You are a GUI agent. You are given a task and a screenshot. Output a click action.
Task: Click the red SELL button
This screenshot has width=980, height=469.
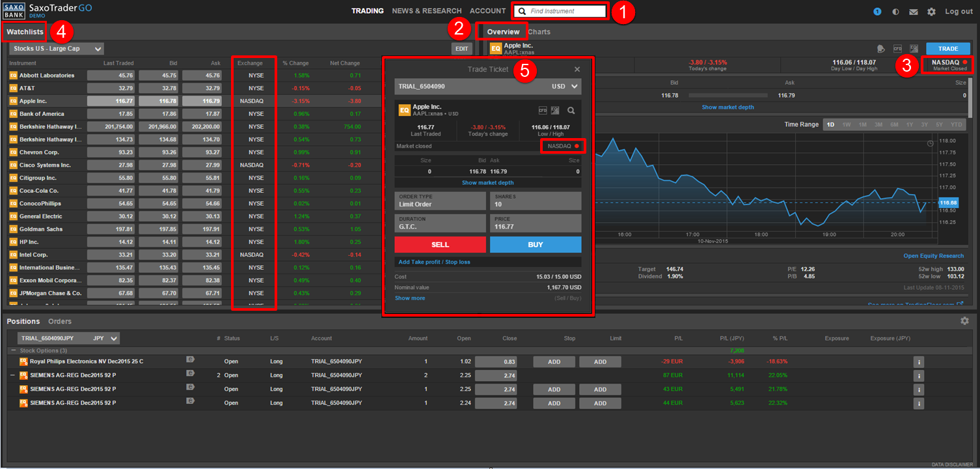[441, 244]
